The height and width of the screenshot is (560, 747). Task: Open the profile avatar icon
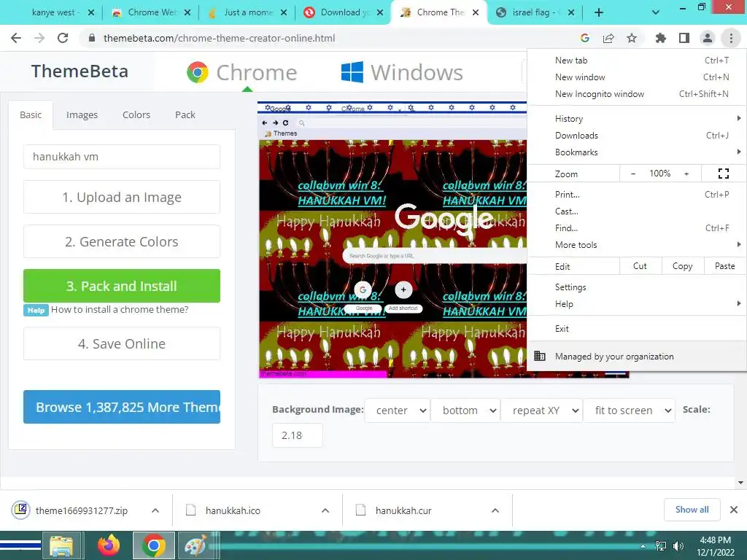pos(708,38)
